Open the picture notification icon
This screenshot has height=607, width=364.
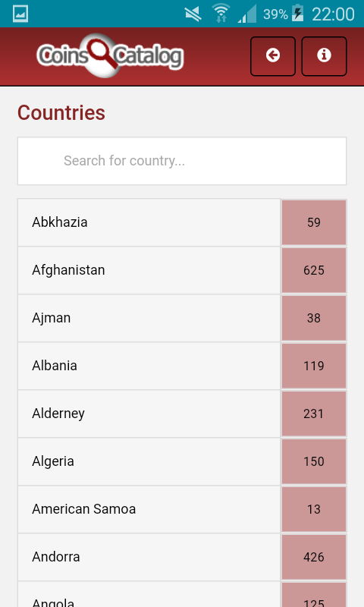20,14
